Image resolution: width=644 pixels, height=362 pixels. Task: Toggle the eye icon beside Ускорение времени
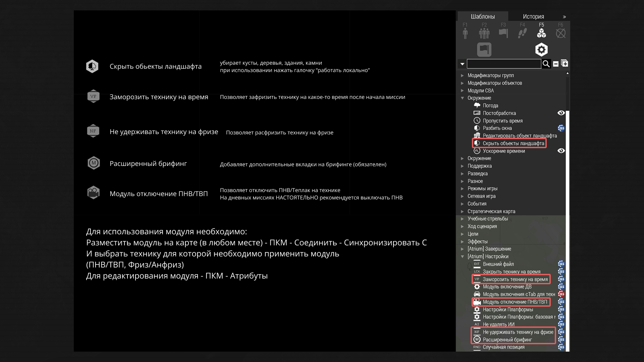pyautogui.click(x=561, y=151)
